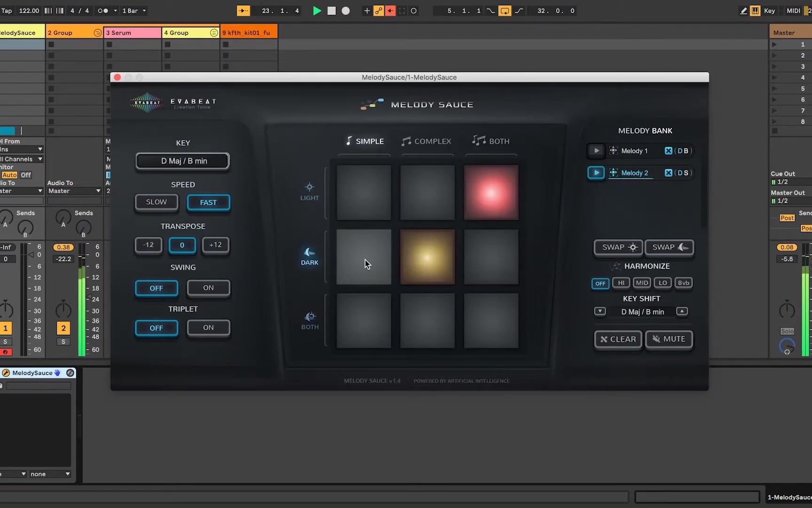Switch to the SIMPLE column tab
812x508 pixels.
[x=365, y=141]
